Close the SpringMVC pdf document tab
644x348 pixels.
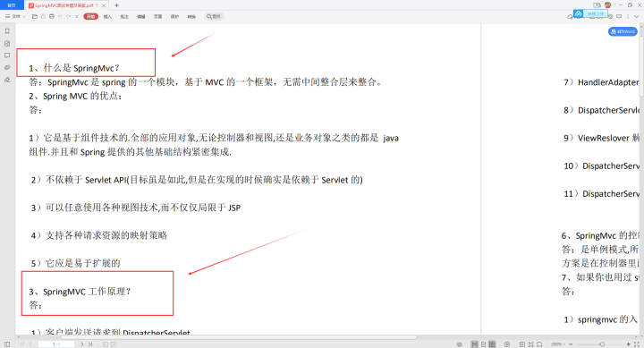[x=104, y=5]
